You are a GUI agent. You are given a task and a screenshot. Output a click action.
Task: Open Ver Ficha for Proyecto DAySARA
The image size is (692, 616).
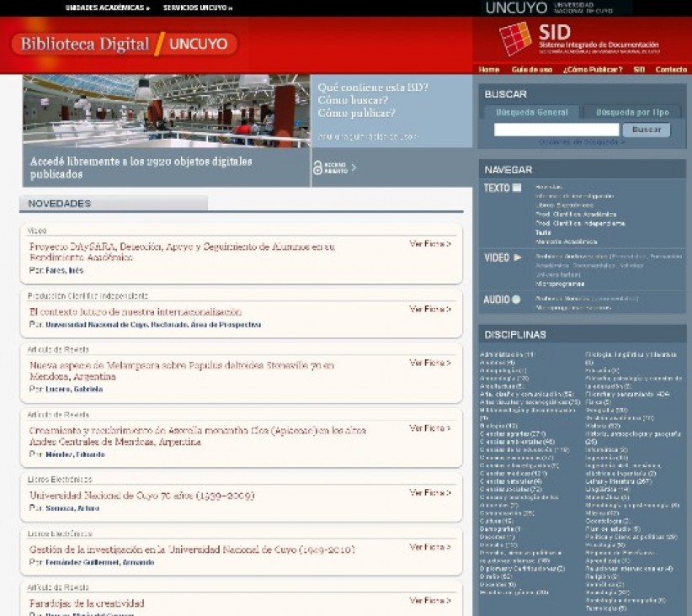(430, 243)
